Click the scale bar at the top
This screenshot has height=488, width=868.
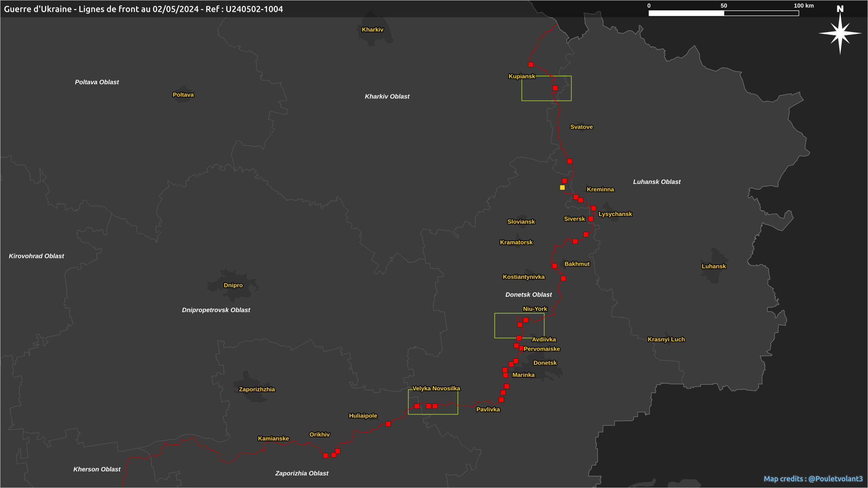pos(723,13)
